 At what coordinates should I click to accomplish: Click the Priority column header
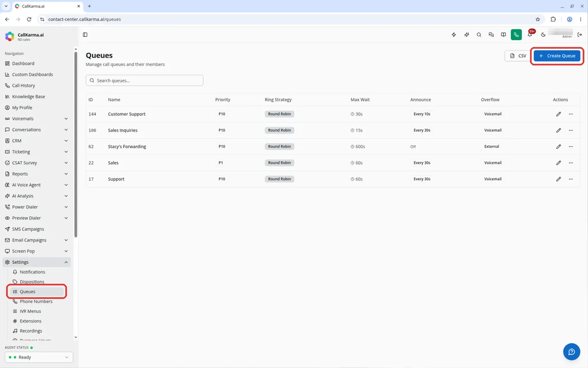(223, 100)
